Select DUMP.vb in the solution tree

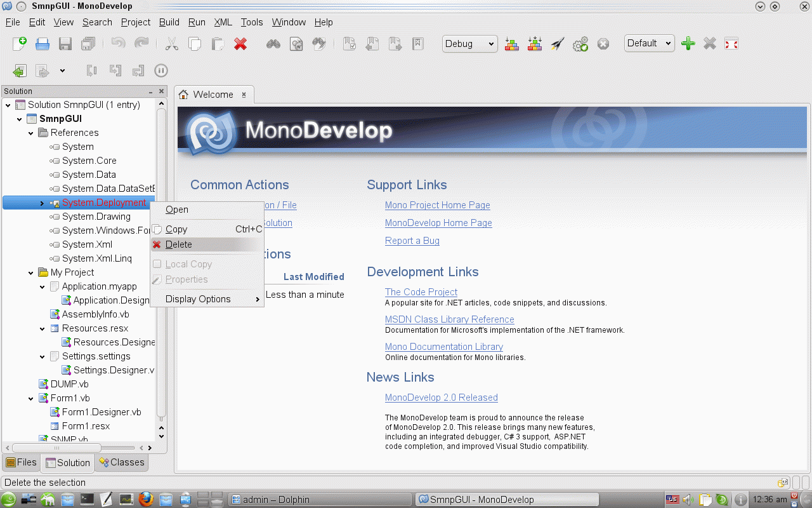coord(70,384)
